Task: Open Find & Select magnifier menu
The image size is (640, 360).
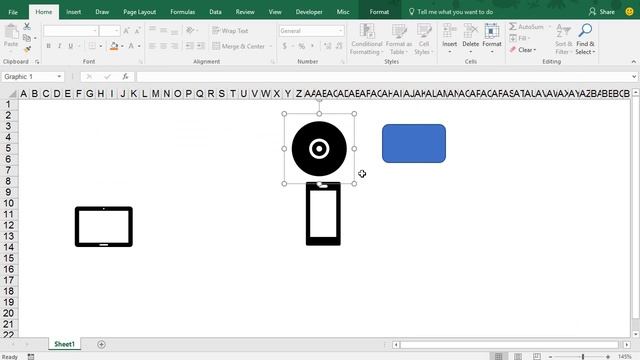Action: click(x=585, y=39)
